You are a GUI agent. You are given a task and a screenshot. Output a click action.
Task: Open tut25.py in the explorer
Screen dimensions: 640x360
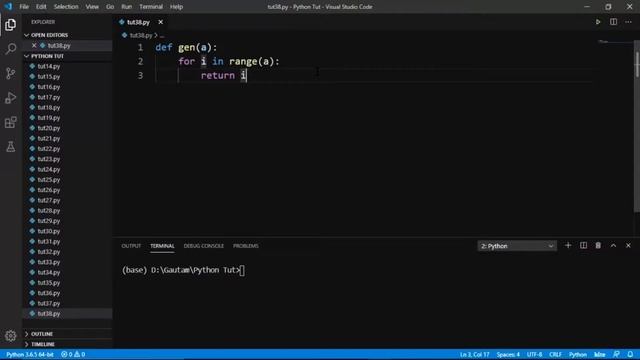click(49, 180)
